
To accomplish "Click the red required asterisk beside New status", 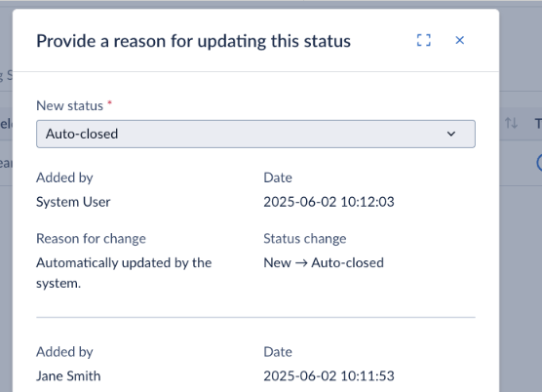I will point(109,103).
